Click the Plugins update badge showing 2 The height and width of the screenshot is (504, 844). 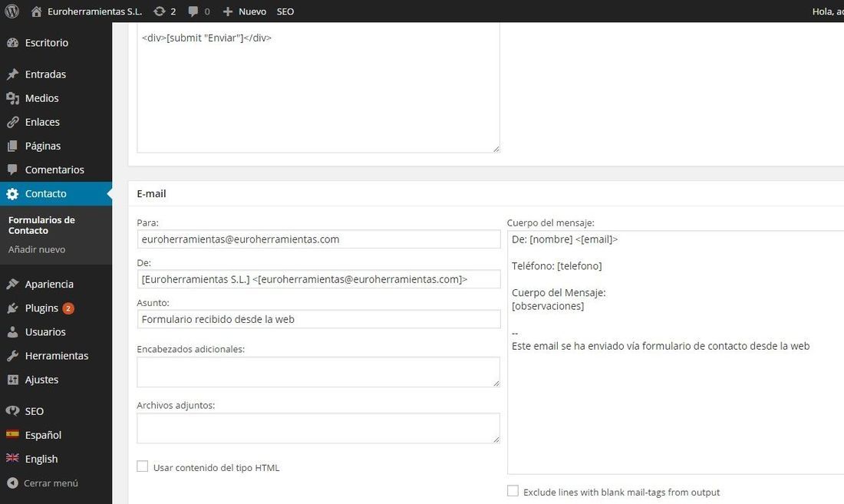68,308
